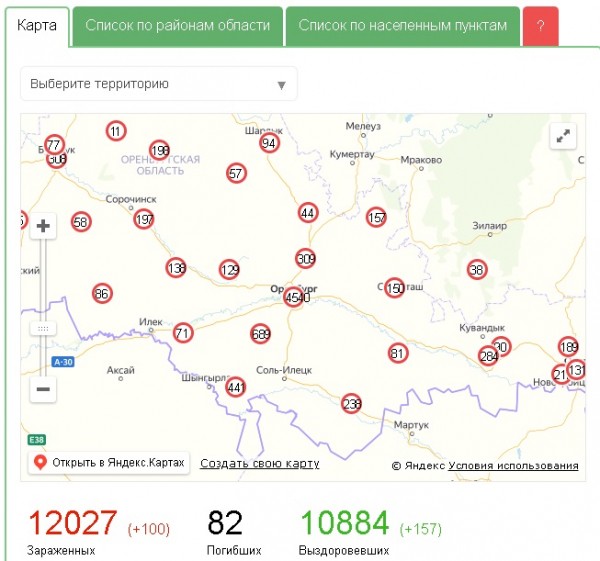This screenshot has width=600, height=561.
Task: Select the map marker labeled 689
Action: coord(261,334)
